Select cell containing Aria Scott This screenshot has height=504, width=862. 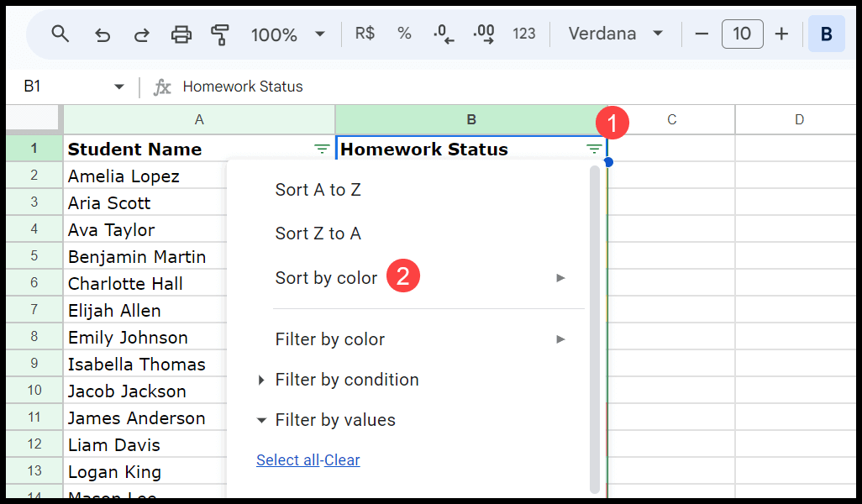[145, 202]
